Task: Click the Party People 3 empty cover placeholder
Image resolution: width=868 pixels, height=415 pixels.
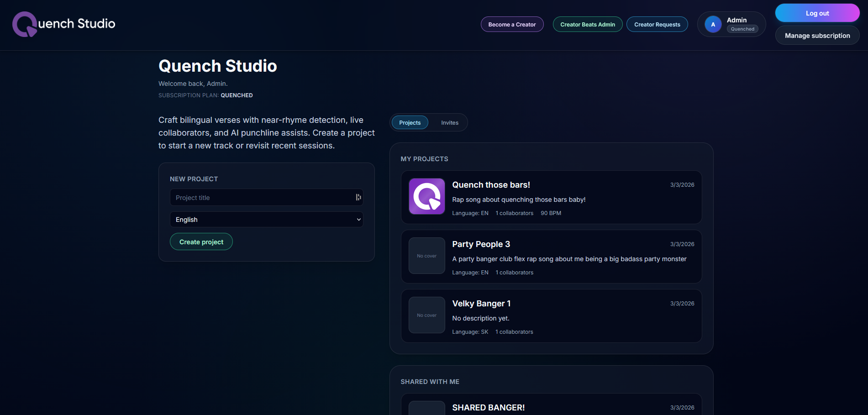Action: 426,256
